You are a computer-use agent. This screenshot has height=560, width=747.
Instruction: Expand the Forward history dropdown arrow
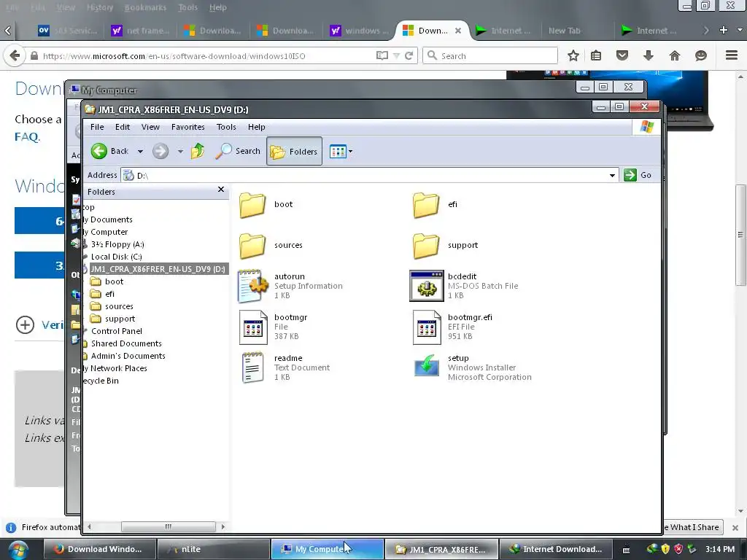180,152
